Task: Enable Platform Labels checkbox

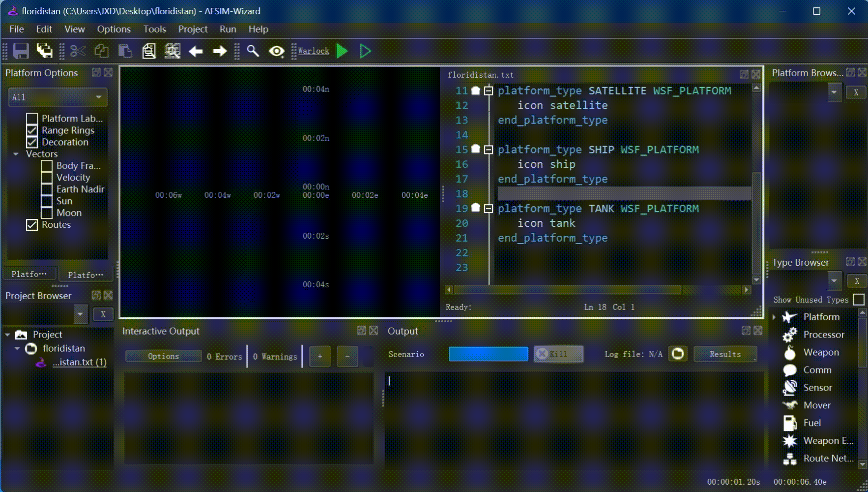Action: (x=32, y=119)
